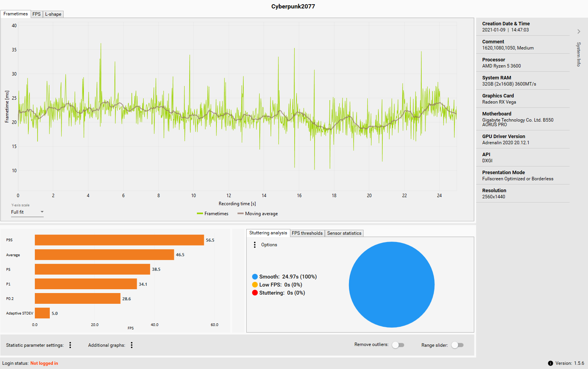Click the 'Recording time [s]' axis label

point(237,204)
